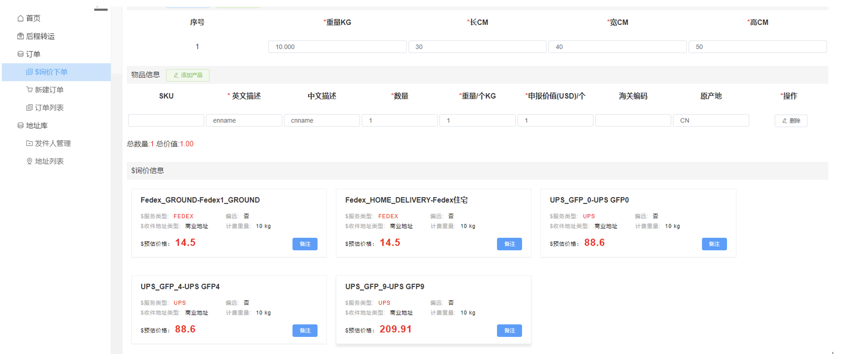Focus the 高CM field showing 50
Image resolution: width=868 pixels, height=354 pixels.
[757, 47]
